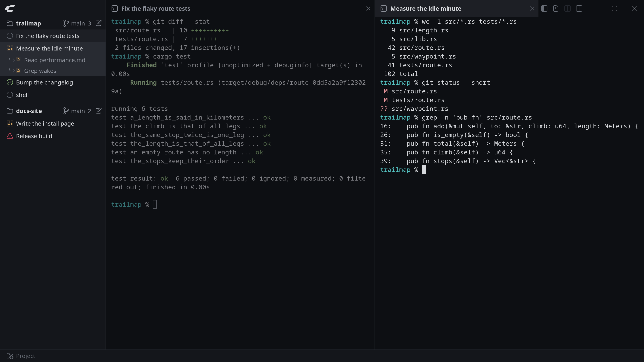Click the green checkmark on Bump the changelog
This screenshot has width=644, height=362.
pos(10,82)
